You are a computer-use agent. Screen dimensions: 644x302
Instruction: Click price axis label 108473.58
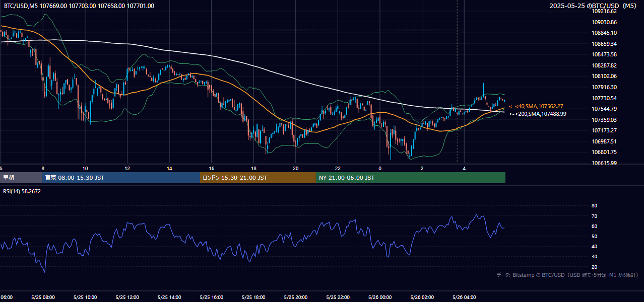(x=604, y=54)
